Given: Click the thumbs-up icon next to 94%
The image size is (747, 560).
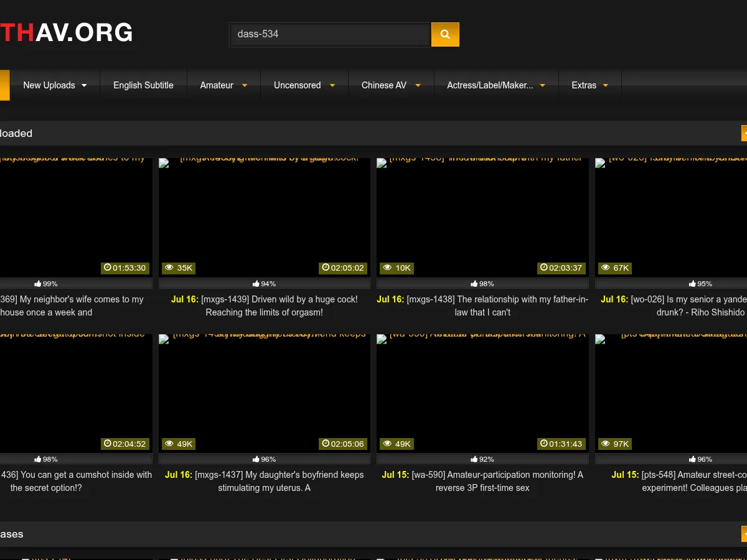Looking at the screenshot, I should coord(256,284).
